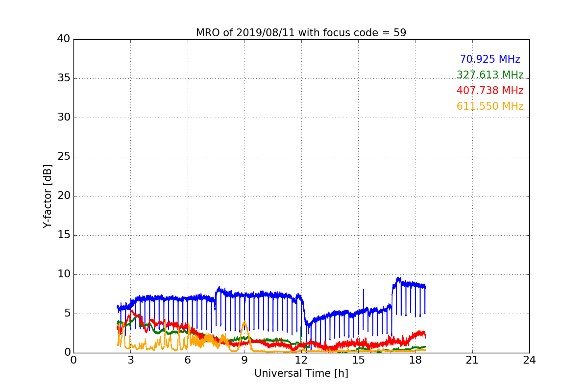Viewport: 588px width, 392px height.
Task: Click the y-axis tick label '30'
Action: (64, 118)
